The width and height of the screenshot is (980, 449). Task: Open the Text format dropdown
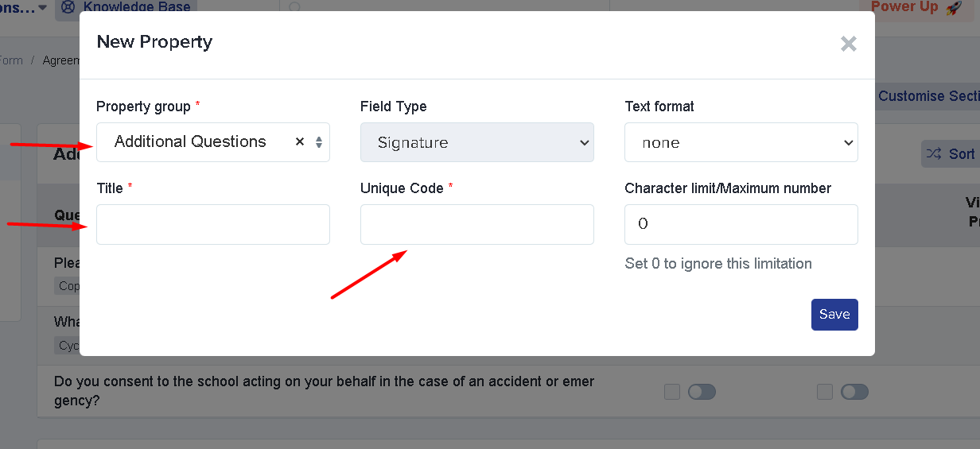tap(741, 142)
